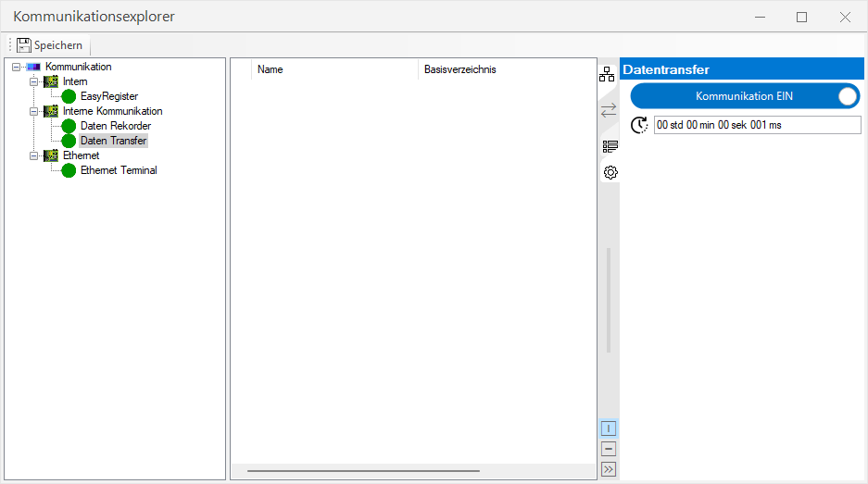The image size is (868, 484).
Task: Select the highlighted 'I' panel mode button
Action: 609,428
